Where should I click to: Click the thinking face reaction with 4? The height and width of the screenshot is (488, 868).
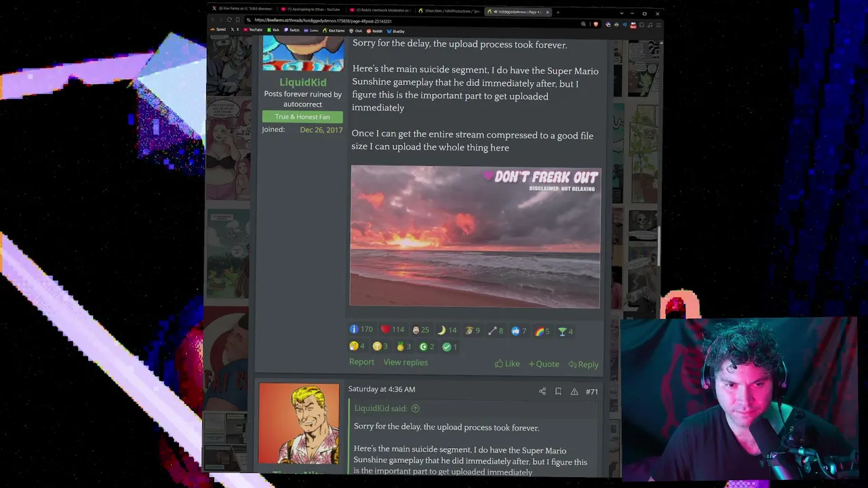(x=357, y=346)
